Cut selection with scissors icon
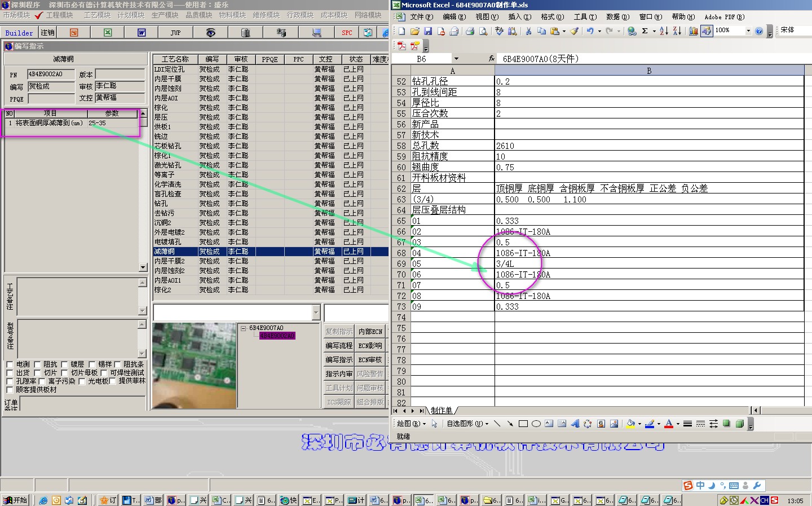Image resolution: width=812 pixels, height=506 pixels. click(x=528, y=31)
